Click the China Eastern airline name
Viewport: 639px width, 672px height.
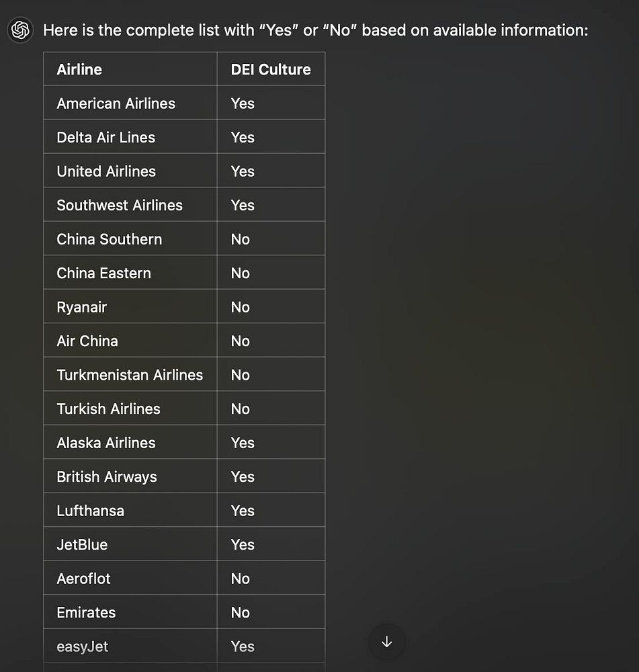pyautogui.click(x=103, y=273)
